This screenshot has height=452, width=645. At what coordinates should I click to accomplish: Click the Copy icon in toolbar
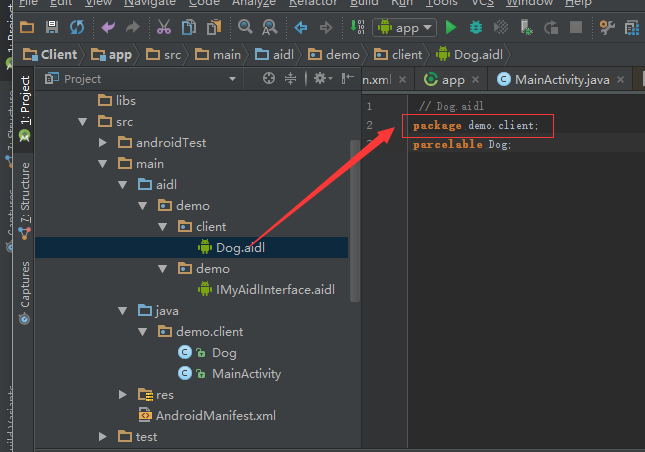click(x=189, y=28)
